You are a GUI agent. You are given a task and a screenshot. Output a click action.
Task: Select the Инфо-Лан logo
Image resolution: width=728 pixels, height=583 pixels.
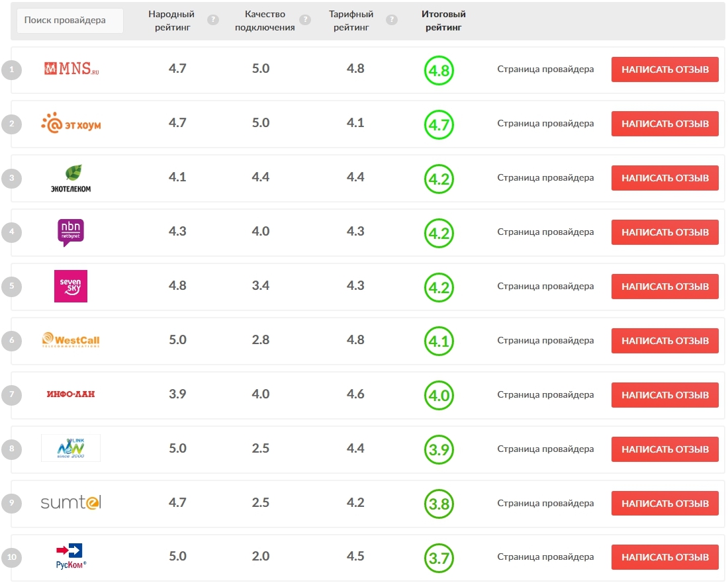[x=71, y=394]
